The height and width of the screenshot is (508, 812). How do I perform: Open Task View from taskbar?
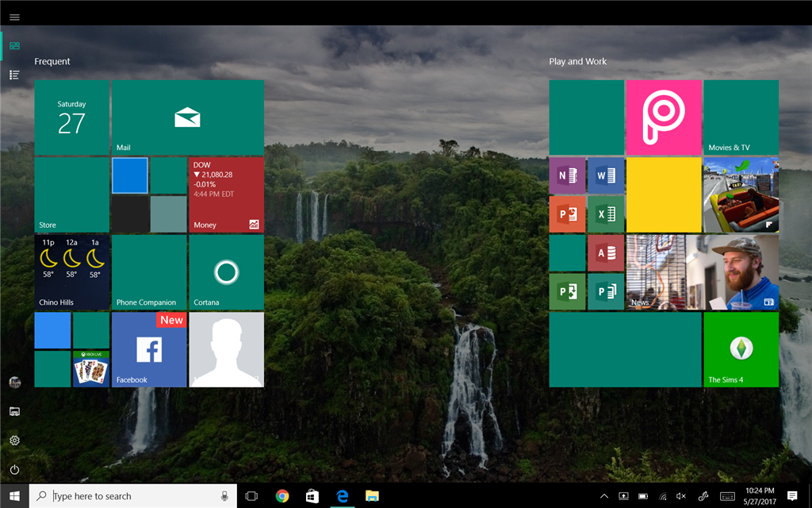(251, 496)
